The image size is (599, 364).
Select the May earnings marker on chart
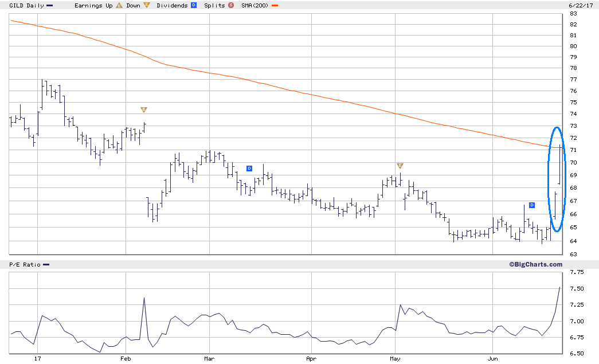(400, 166)
